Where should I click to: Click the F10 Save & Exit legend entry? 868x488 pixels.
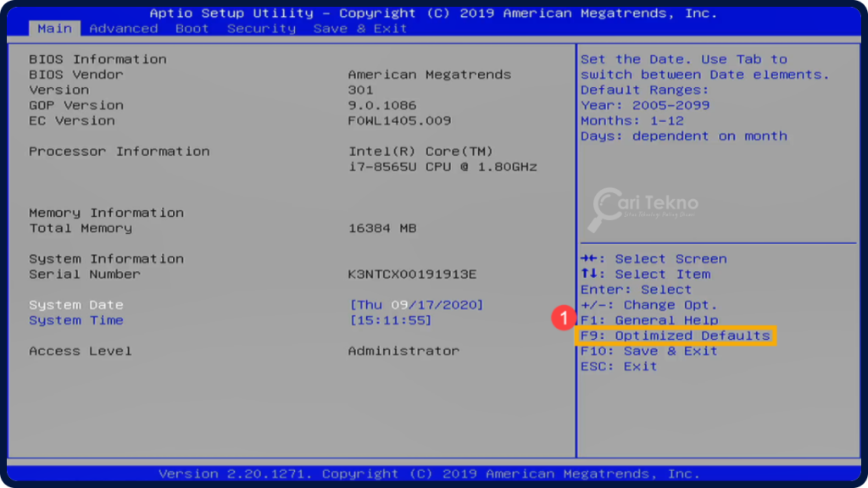coord(649,350)
